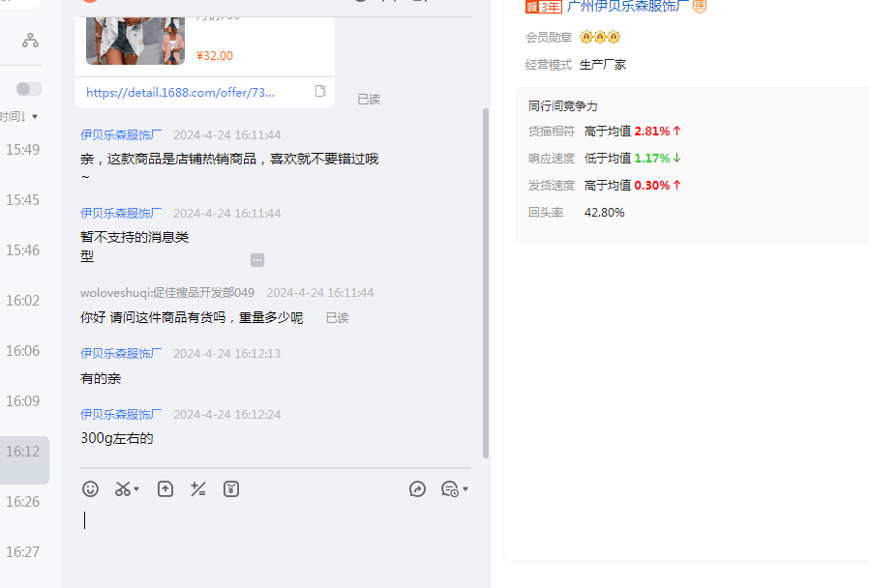Click the 同行间竞争力 heading
Image resolution: width=869 pixels, height=588 pixels.
[x=562, y=106]
